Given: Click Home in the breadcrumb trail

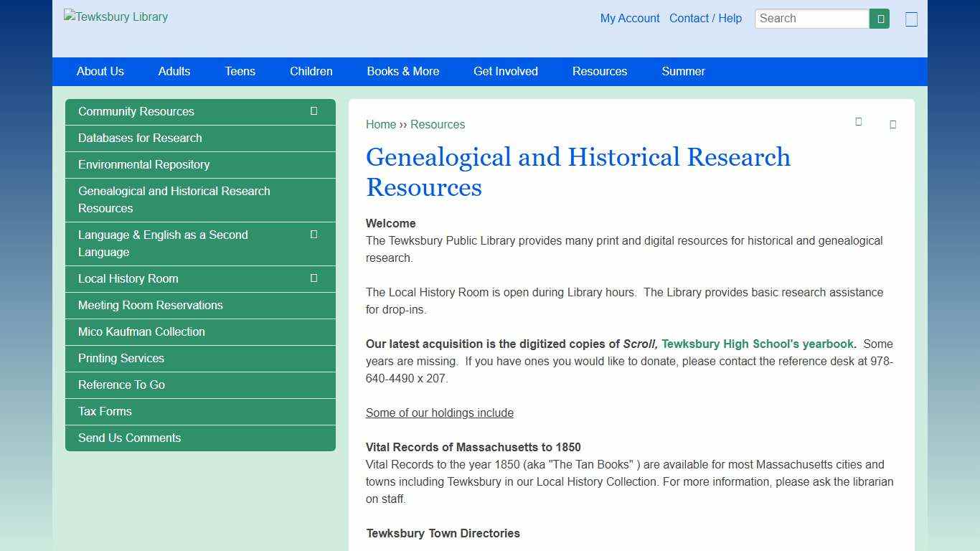Looking at the screenshot, I should [x=381, y=124].
